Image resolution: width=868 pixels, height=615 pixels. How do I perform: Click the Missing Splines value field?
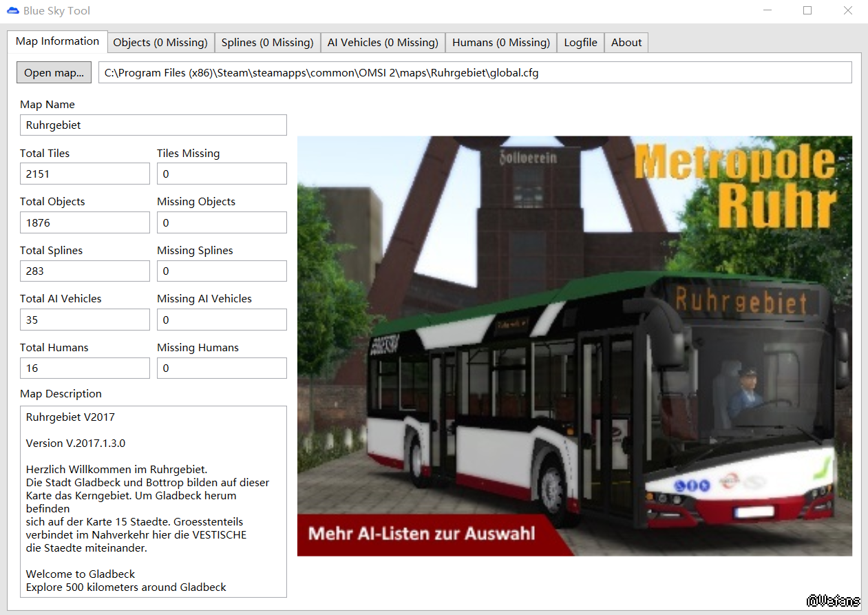(222, 271)
